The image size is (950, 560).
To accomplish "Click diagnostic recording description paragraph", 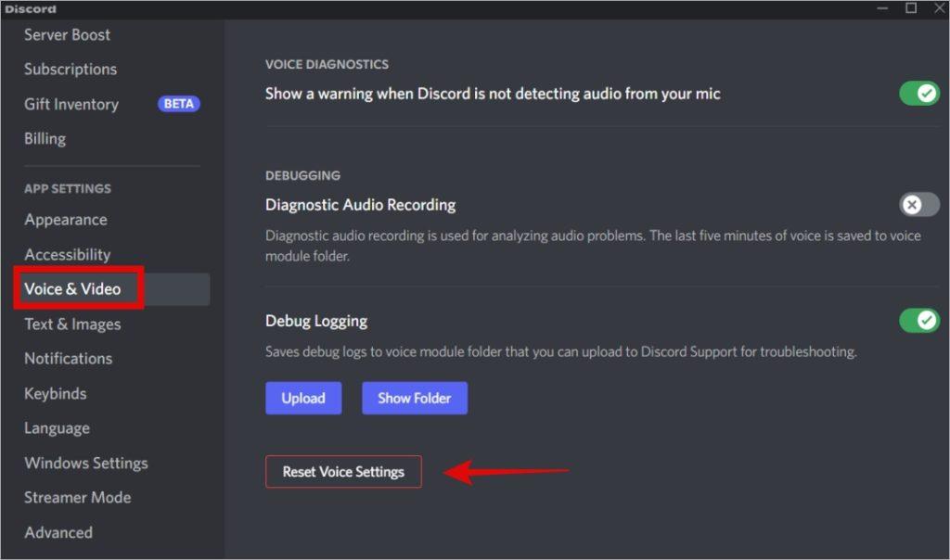I will (593, 246).
